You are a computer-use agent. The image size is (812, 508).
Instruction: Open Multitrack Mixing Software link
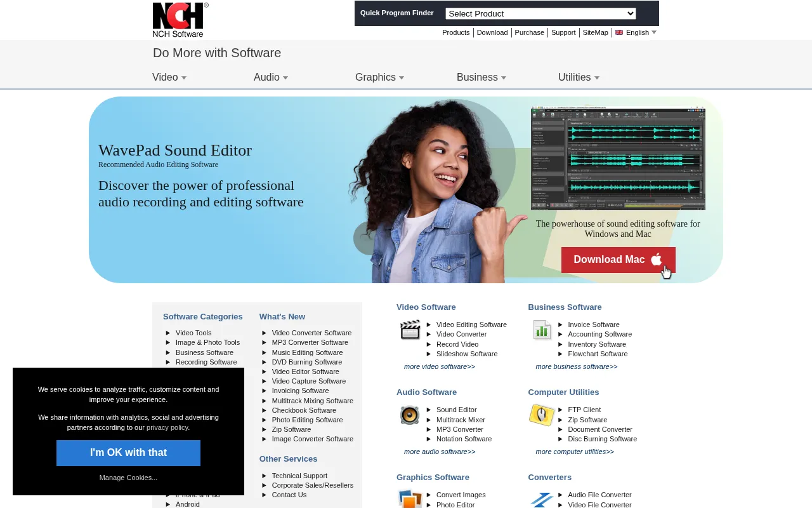point(313,401)
